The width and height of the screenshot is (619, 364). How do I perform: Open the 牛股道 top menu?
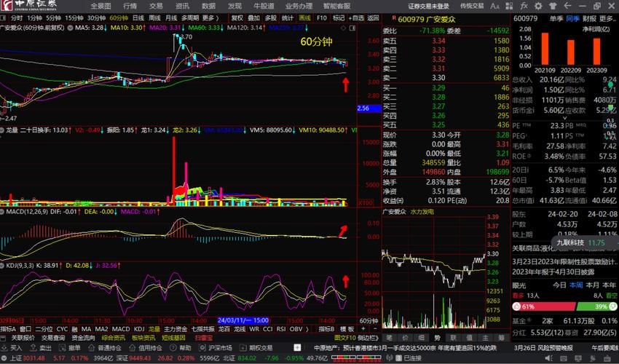264,6
